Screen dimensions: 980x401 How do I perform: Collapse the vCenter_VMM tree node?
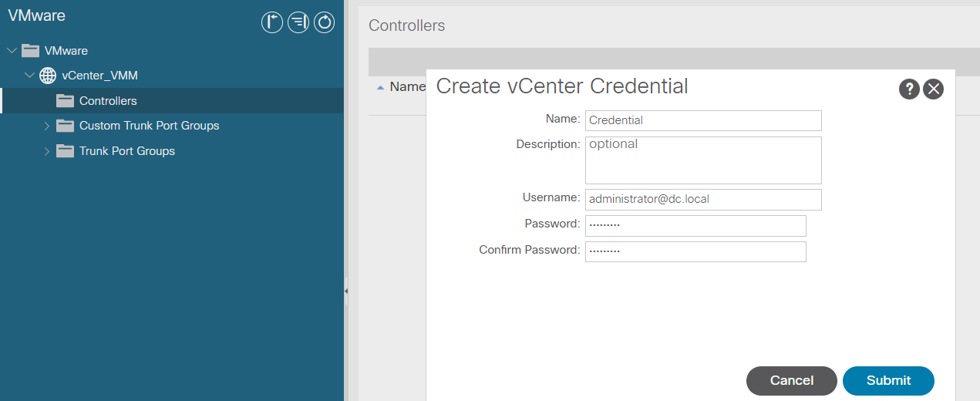[x=29, y=76]
